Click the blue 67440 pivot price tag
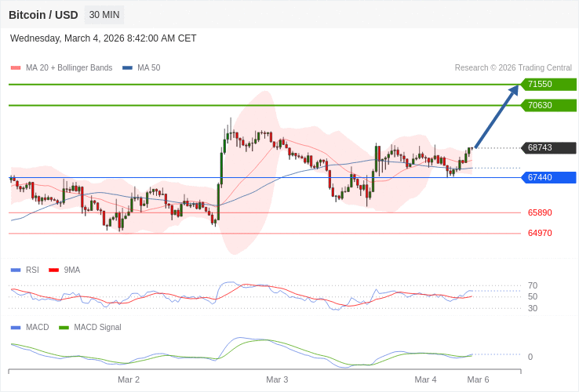The image size is (579, 392). (548, 178)
